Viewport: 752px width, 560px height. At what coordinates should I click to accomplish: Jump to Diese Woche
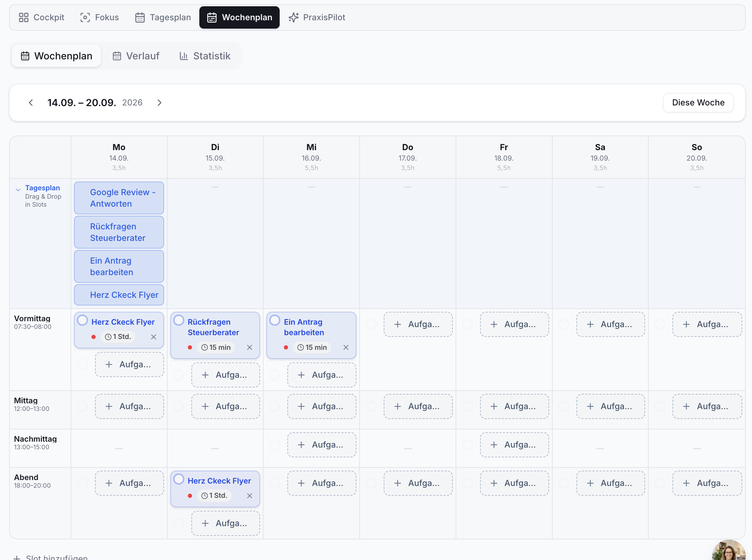pos(698,103)
